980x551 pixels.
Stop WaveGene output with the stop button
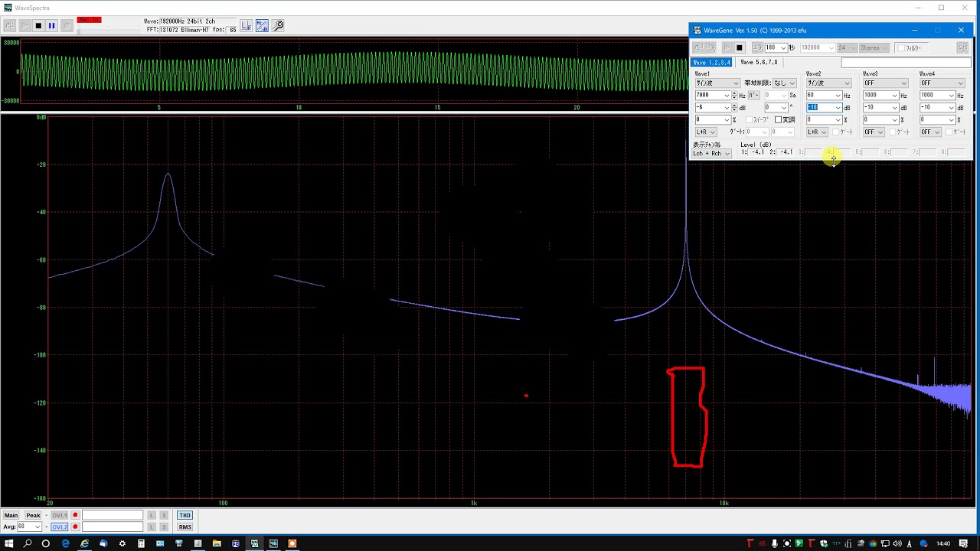[740, 47]
